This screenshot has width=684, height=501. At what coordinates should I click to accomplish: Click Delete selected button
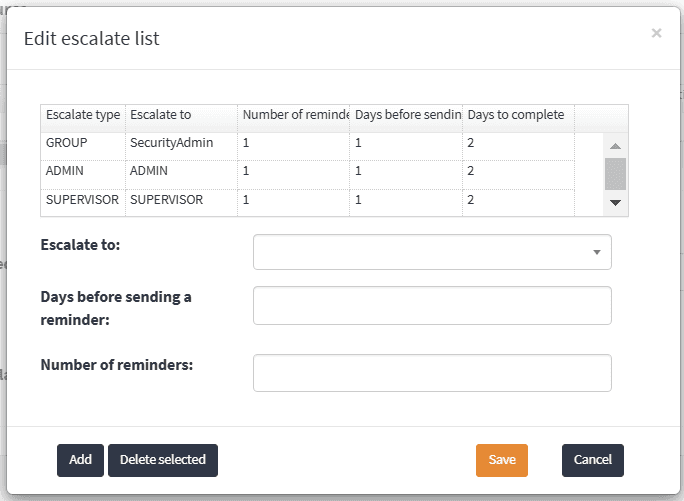tap(163, 460)
